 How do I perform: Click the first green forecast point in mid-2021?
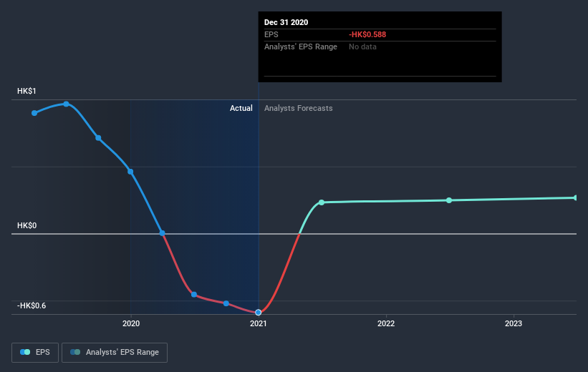tap(322, 202)
